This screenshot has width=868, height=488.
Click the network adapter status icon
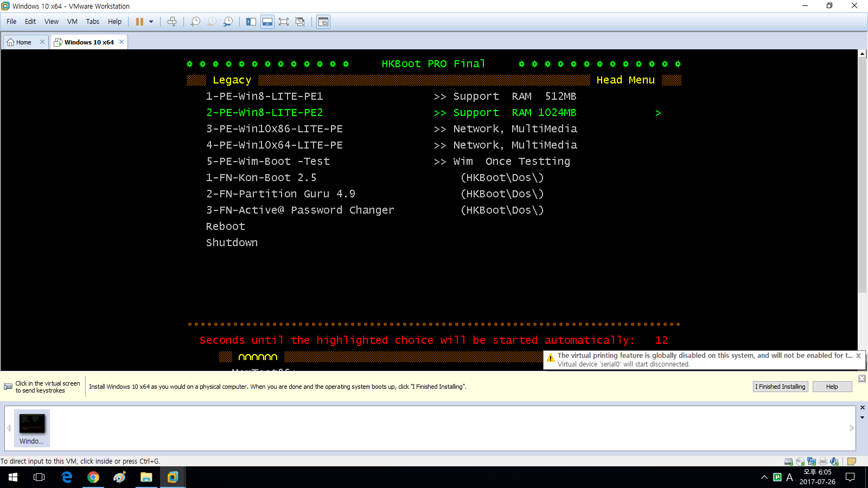[x=812, y=461]
